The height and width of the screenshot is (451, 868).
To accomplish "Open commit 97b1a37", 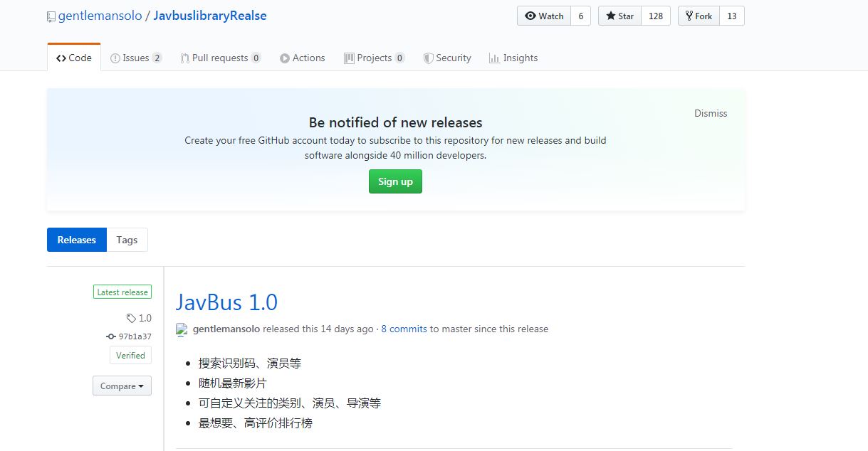I will [129, 336].
